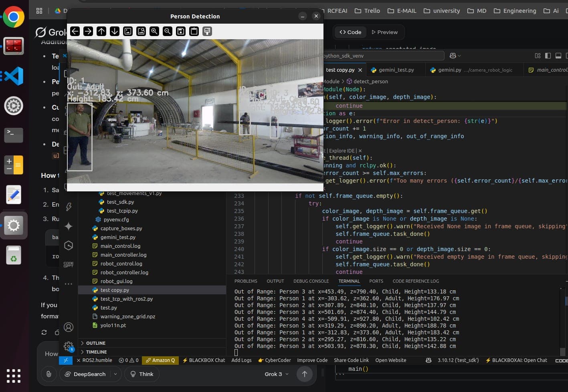Click the right arrow icon in Person Detection toolbar
Screen dimensions: 568x392
point(88,31)
